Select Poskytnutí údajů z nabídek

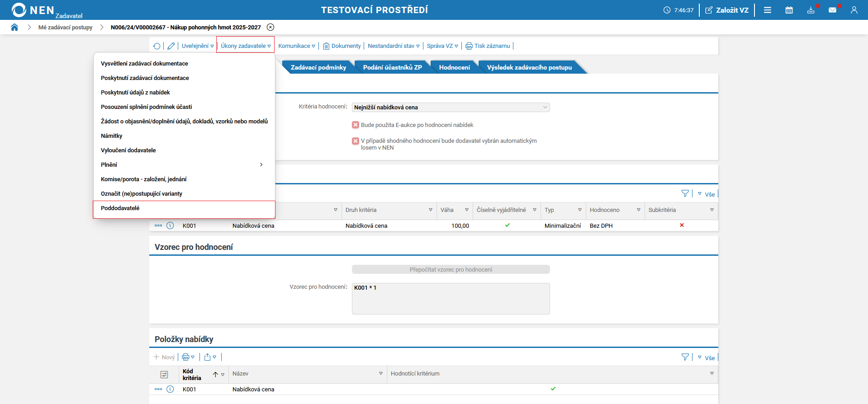tap(184, 93)
